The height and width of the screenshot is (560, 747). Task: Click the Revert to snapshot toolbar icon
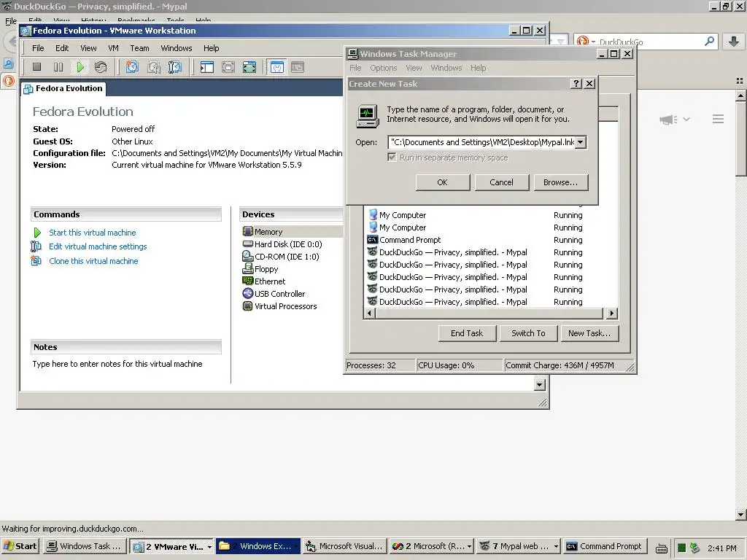[154, 67]
